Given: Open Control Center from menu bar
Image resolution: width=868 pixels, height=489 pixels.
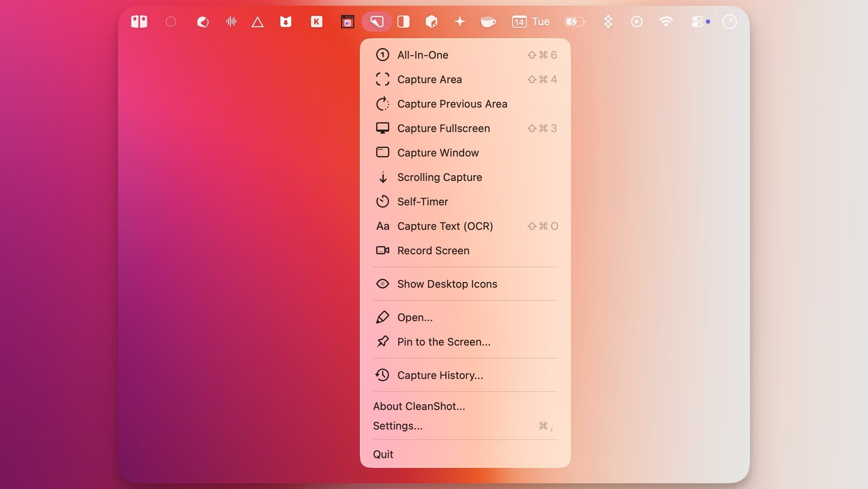Looking at the screenshot, I should (697, 22).
